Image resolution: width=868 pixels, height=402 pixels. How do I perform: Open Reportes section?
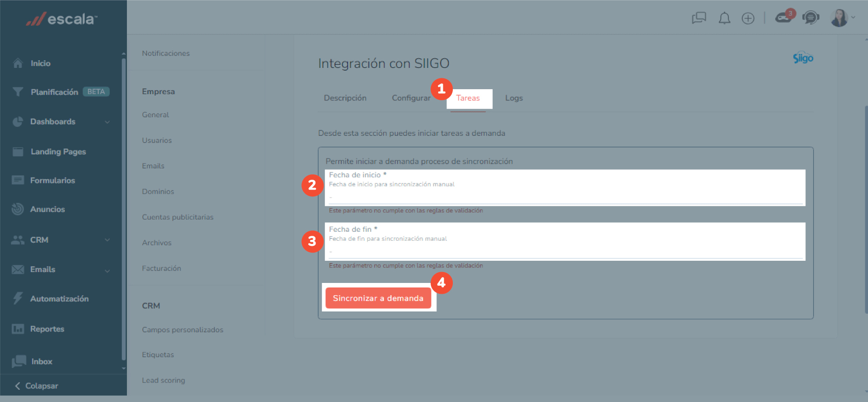coord(47,329)
